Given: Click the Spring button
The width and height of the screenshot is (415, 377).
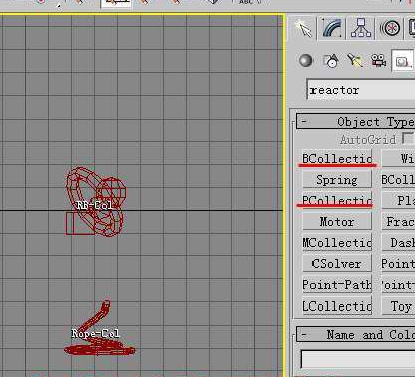Looking at the screenshot, I should pyautogui.click(x=337, y=180).
